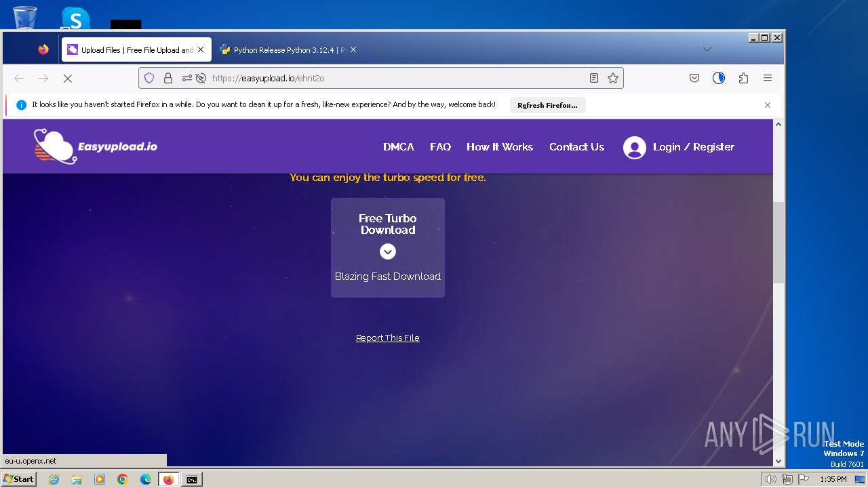
Task: Open the tracking protection shield icon
Action: (149, 78)
